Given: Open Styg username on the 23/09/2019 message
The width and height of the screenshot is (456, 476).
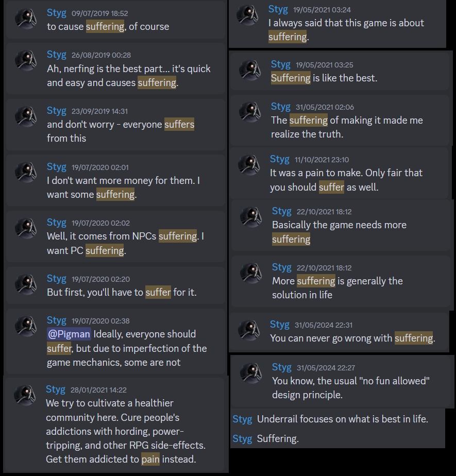Looking at the screenshot, I should tap(57, 110).
